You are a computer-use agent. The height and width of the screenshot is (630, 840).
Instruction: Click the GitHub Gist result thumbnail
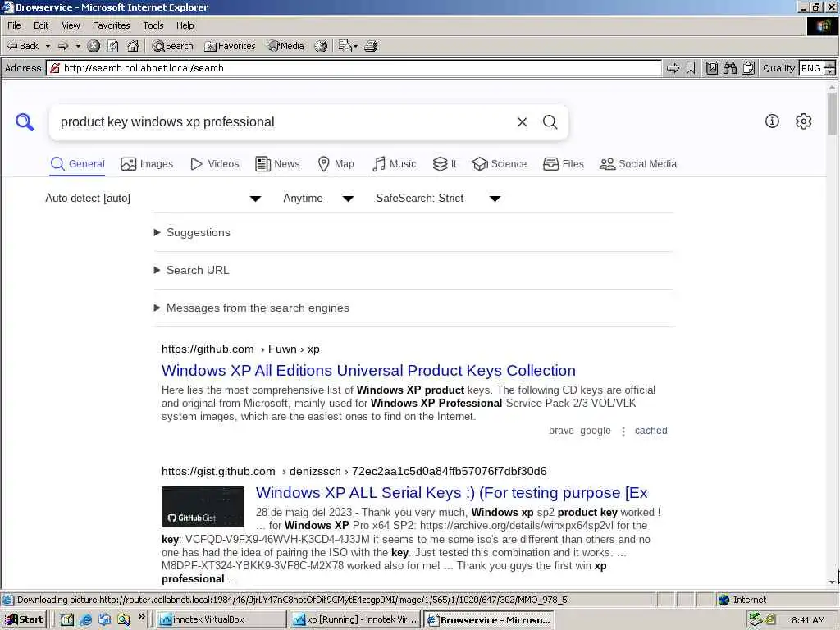pyautogui.click(x=203, y=507)
